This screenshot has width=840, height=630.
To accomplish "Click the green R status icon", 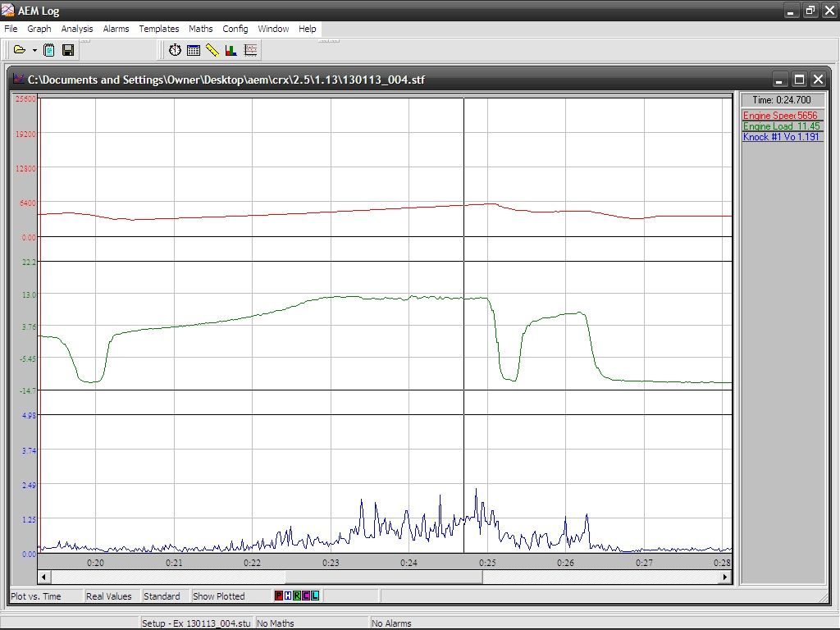I will click(297, 596).
